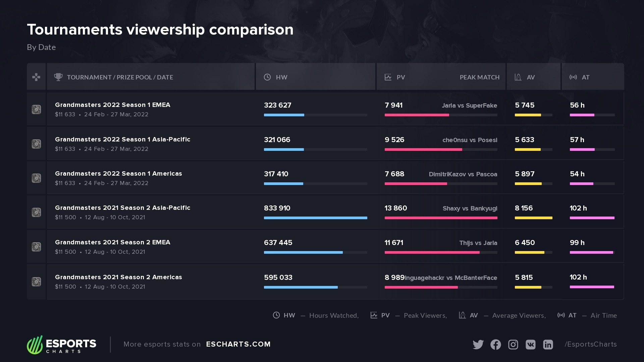Click the /EsportsCharts handle text

pos(590,344)
